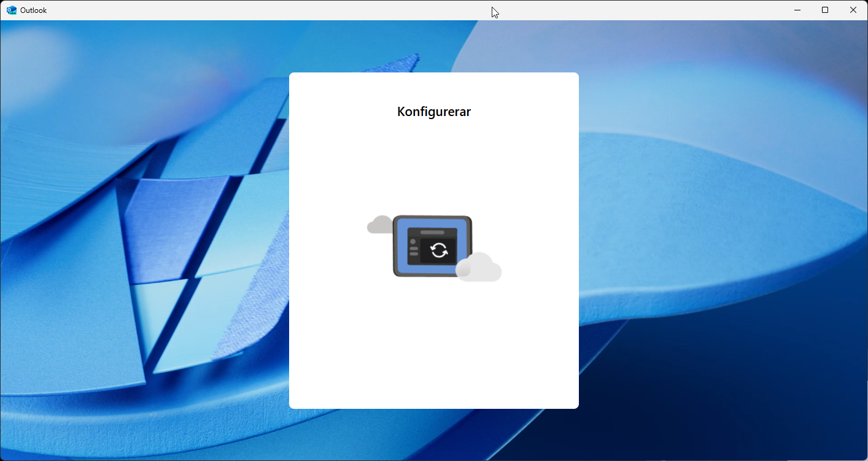
Task: Click the sidebar lines inside the tablet illustration
Action: 414,252
